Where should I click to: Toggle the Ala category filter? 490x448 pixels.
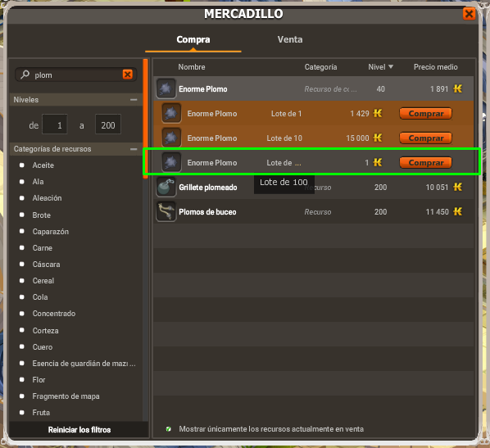tap(22, 182)
